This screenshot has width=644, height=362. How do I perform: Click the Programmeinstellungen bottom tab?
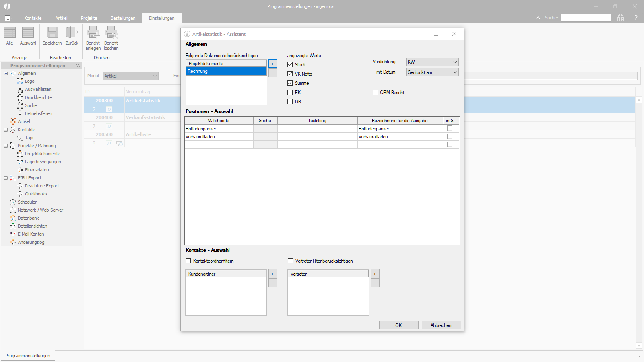(28, 356)
